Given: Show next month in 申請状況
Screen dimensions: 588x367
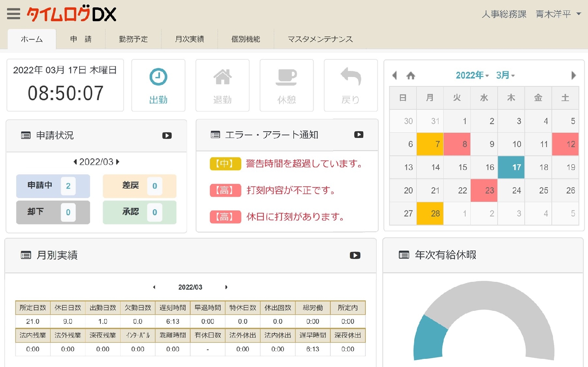Looking at the screenshot, I should [x=118, y=162].
